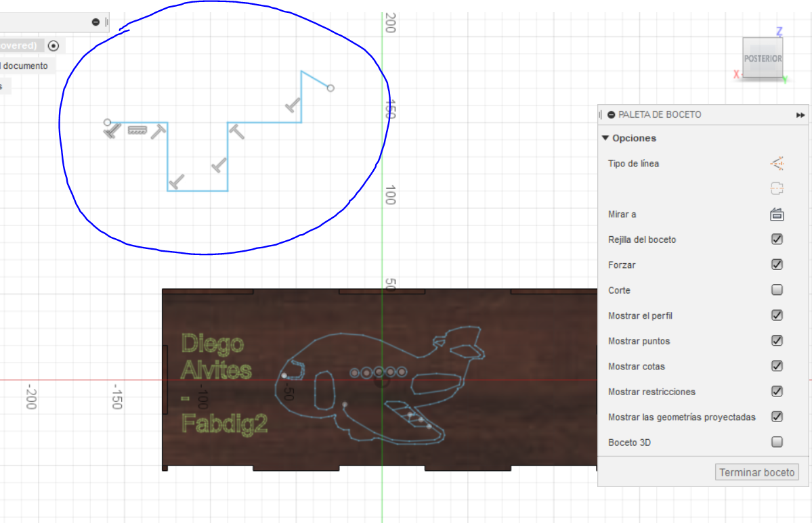Viewport: 812px width, 523px height.
Task: Enable the Corte checkbox
Action: click(x=777, y=290)
